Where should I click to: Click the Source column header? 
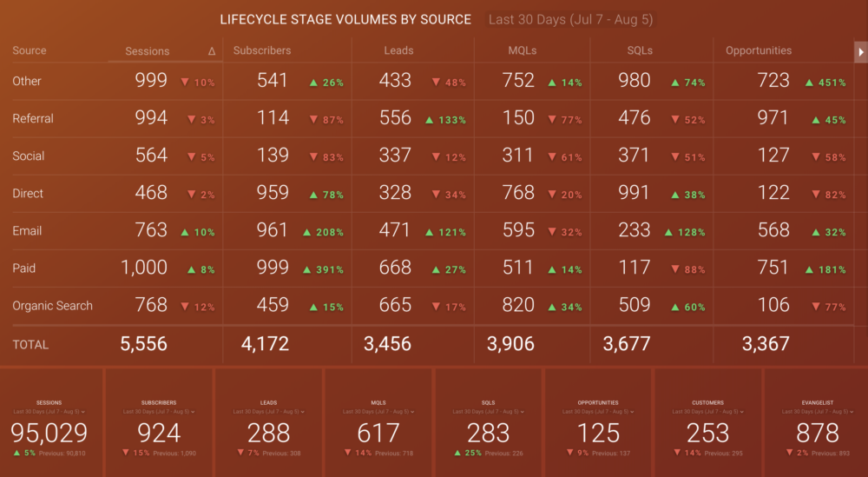point(30,51)
